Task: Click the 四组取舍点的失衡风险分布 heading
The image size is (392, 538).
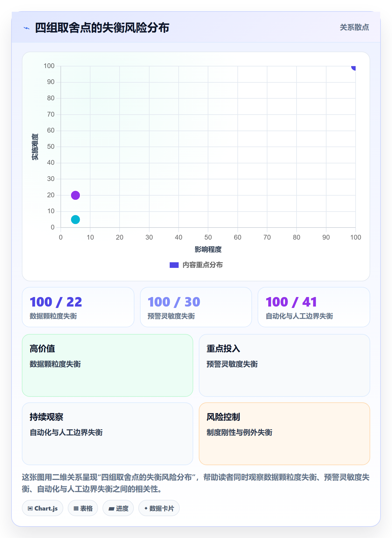Action: [x=102, y=28]
